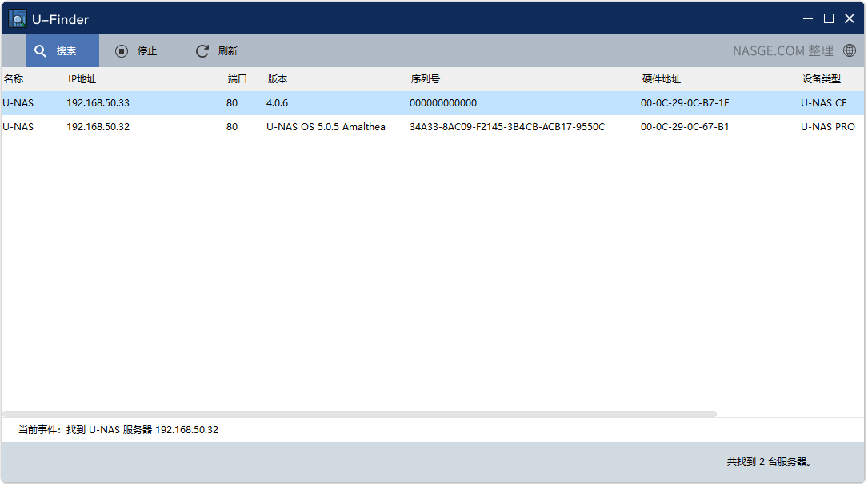The width and height of the screenshot is (868, 486).
Task: Click the 设备类型 column header
Action: pyautogui.click(x=822, y=79)
